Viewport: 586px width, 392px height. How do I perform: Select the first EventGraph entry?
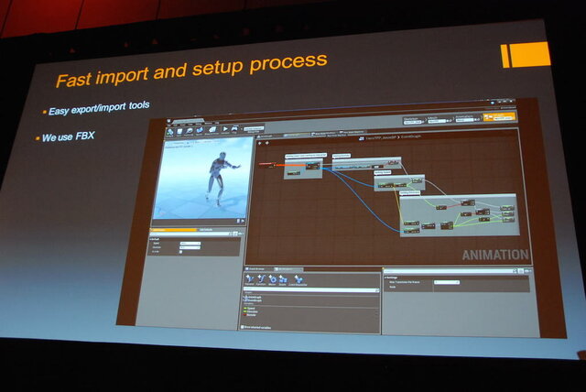tap(253, 297)
